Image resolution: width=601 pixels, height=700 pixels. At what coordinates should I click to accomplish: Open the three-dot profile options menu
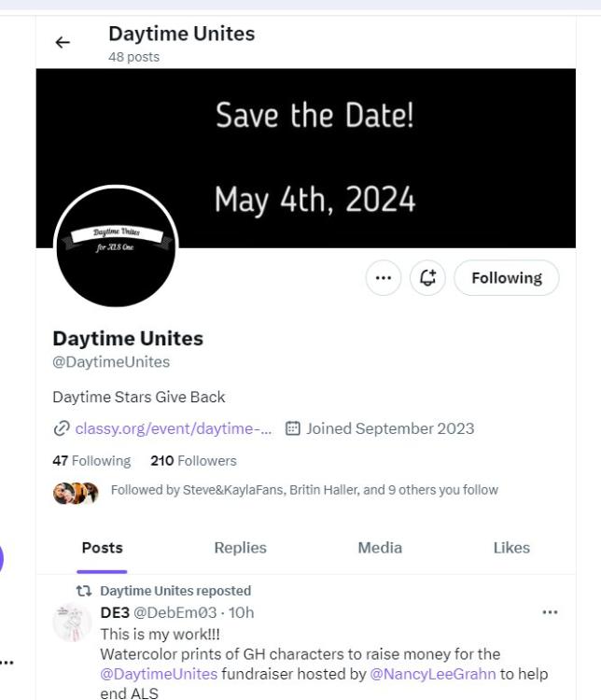coord(383,277)
